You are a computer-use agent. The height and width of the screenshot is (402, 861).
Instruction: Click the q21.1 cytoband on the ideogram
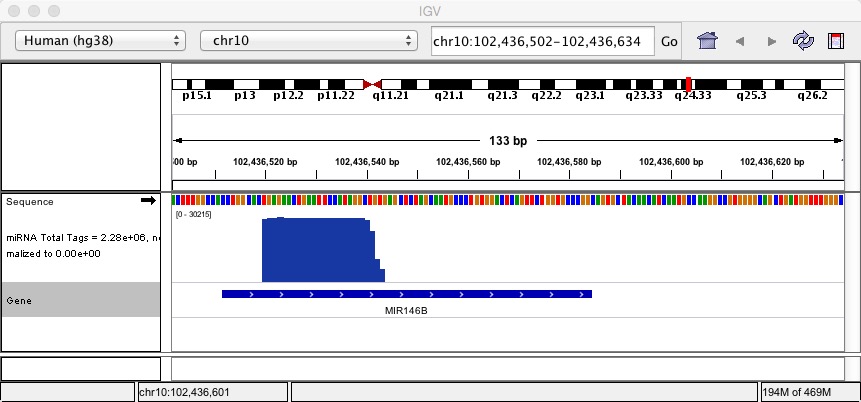(448, 85)
